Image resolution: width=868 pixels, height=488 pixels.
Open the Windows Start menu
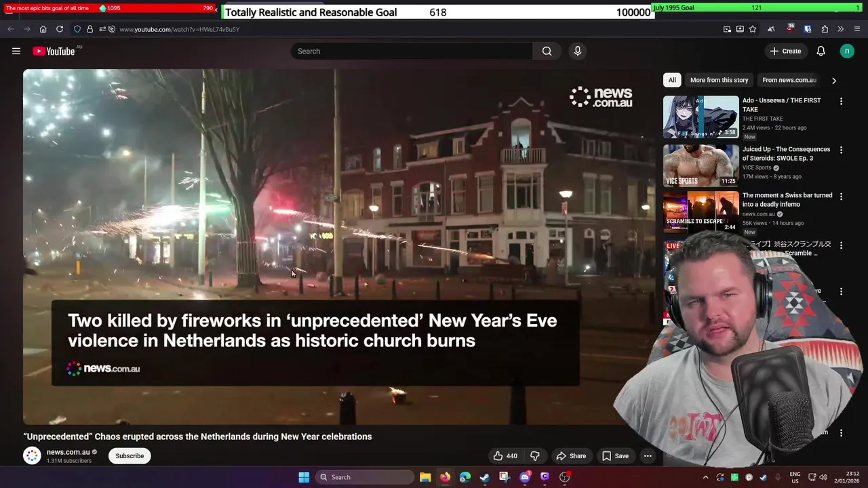(x=304, y=477)
